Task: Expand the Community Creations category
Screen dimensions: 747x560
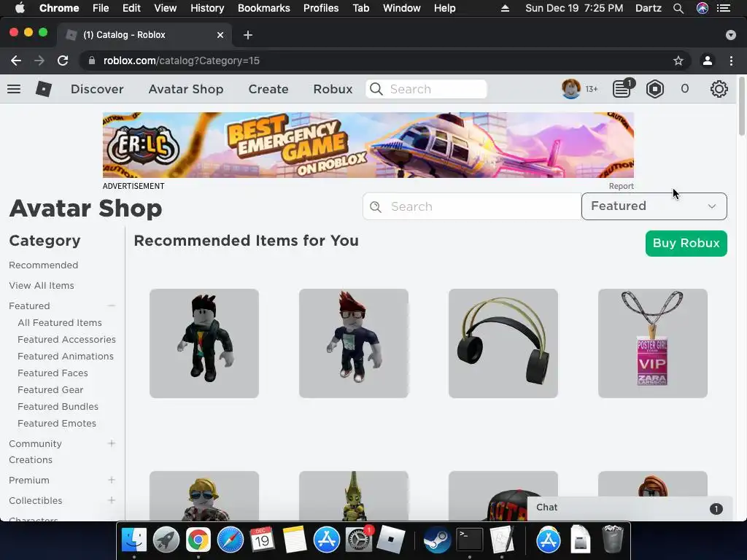Action: pyautogui.click(x=111, y=443)
